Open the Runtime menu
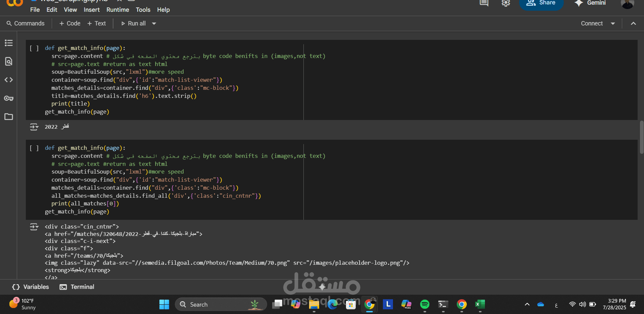This screenshot has height=314, width=644. click(118, 10)
